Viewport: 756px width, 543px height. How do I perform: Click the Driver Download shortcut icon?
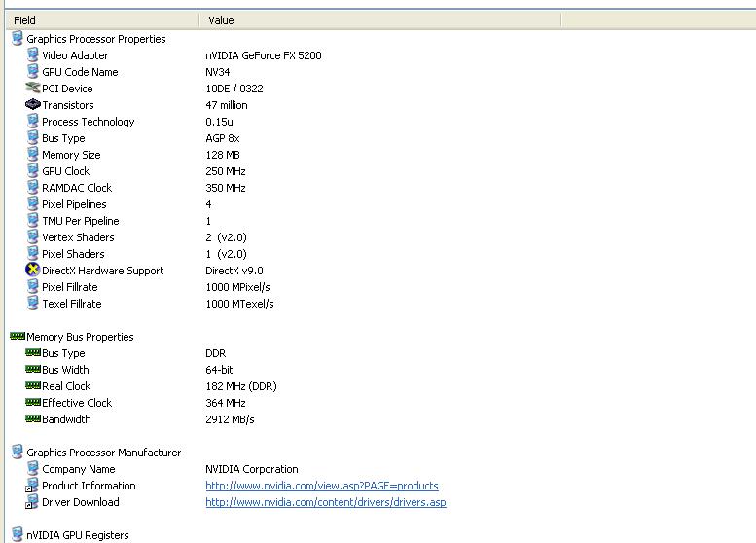click(33, 502)
